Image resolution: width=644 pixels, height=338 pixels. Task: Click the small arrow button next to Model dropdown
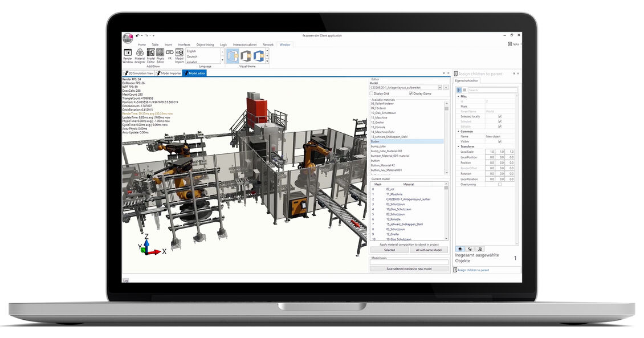[x=446, y=87]
